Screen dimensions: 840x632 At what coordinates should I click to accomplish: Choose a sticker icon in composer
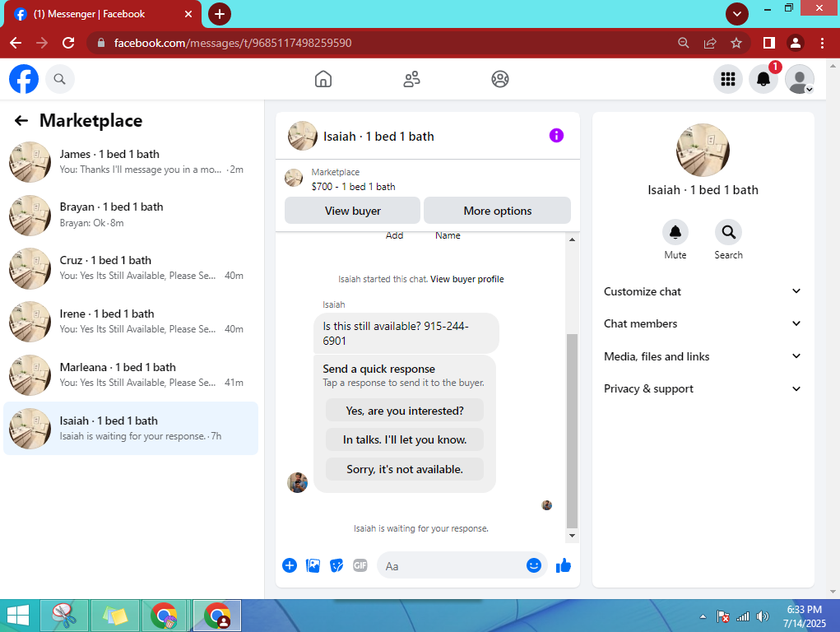pyautogui.click(x=336, y=565)
